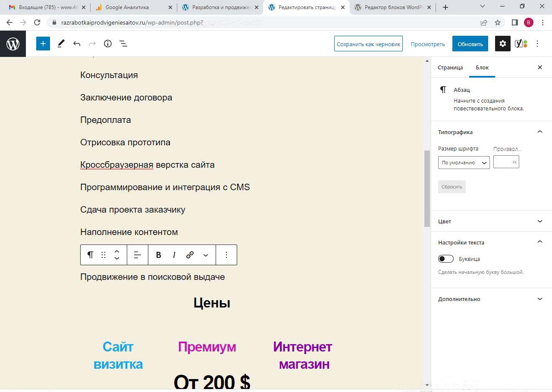Open the Размер шрифта dropdown
The width and height of the screenshot is (552, 392).
(464, 163)
